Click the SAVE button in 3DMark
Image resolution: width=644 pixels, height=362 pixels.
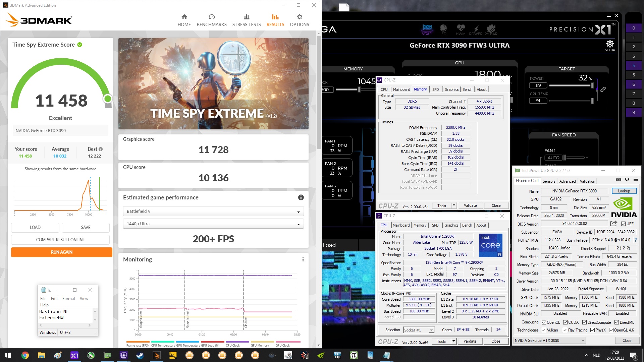pos(86,227)
